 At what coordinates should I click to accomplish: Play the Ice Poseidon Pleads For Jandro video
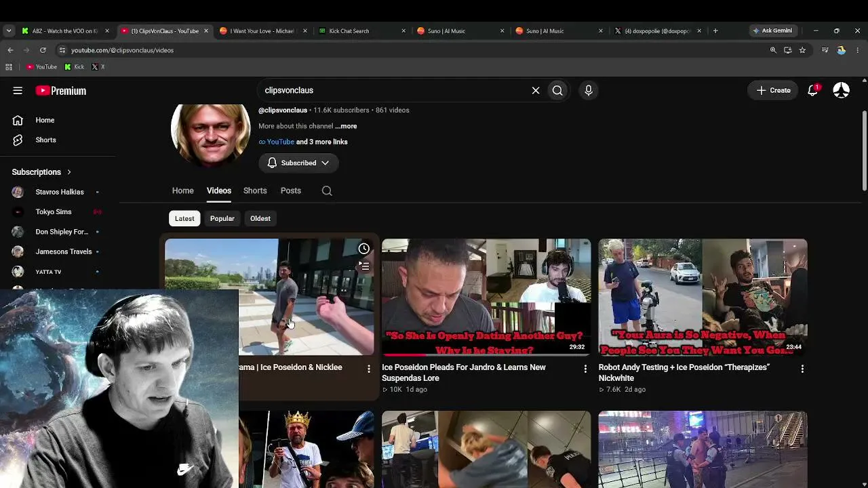click(486, 297)
